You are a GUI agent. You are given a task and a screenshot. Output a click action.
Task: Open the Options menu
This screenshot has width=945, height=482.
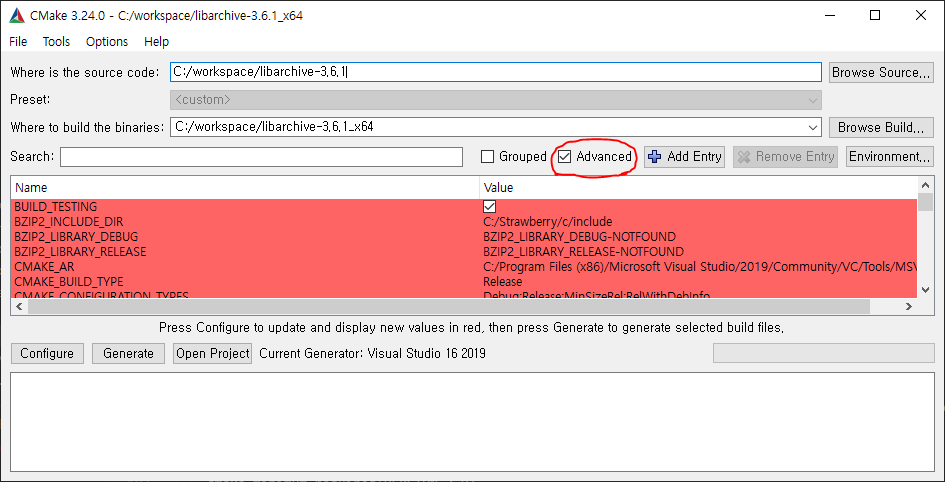[107, 42]
